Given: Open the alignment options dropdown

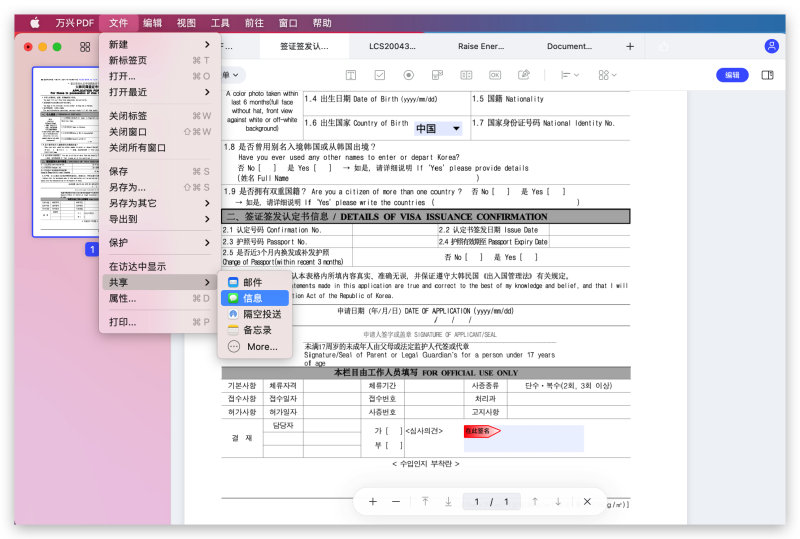Looking at the screenshot, I should coord(570,75).
